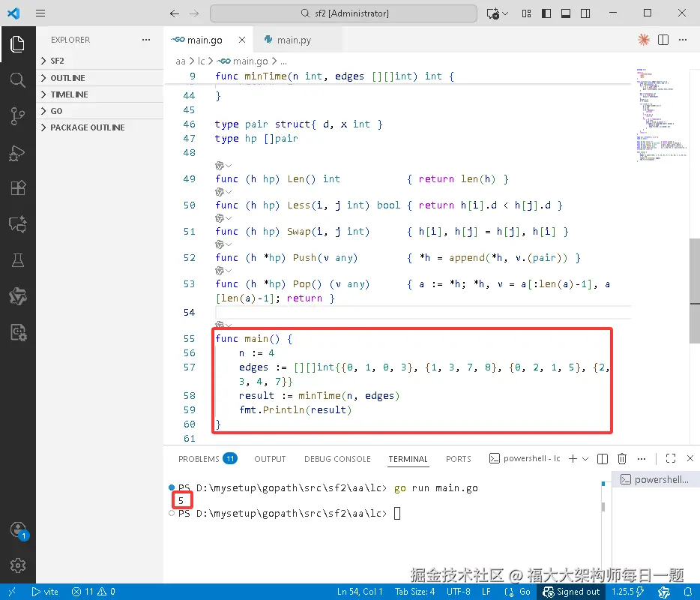Change LF end of line sequence
The width and height of the screenshot is (700, 600).
pyautogui.click(x=486, y=592)
